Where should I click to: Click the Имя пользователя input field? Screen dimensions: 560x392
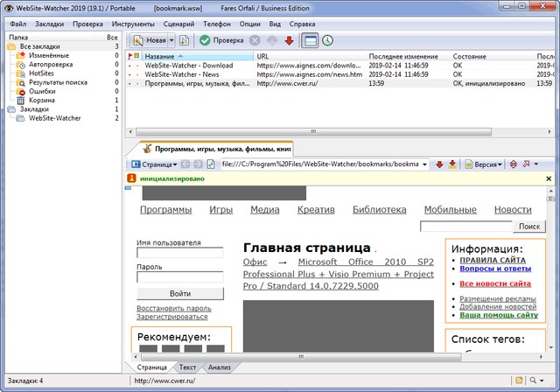(180, 254)
